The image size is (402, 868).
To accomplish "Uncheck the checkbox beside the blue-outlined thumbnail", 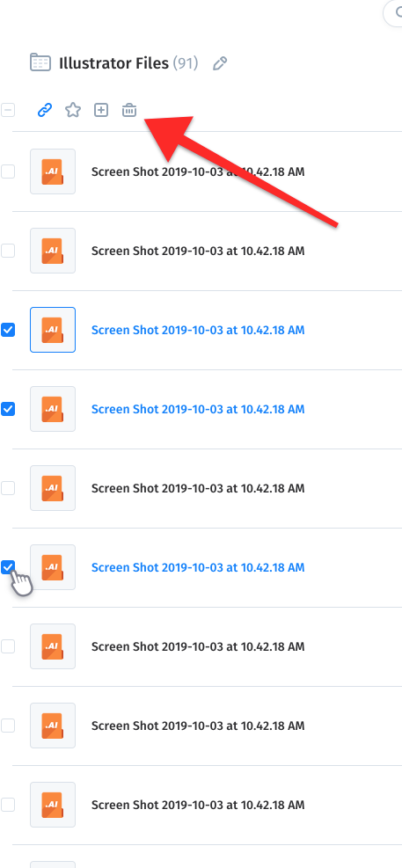I will 8,330.
